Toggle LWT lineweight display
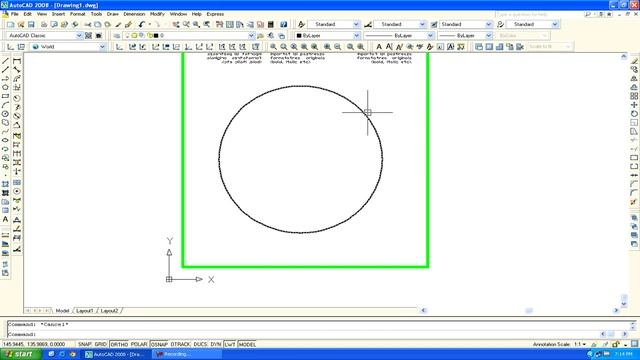 tap(230, 344)
